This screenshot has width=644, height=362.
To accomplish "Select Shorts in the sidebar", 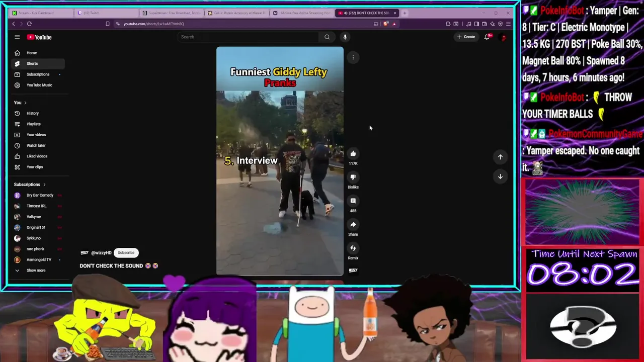I will point(37,63).
